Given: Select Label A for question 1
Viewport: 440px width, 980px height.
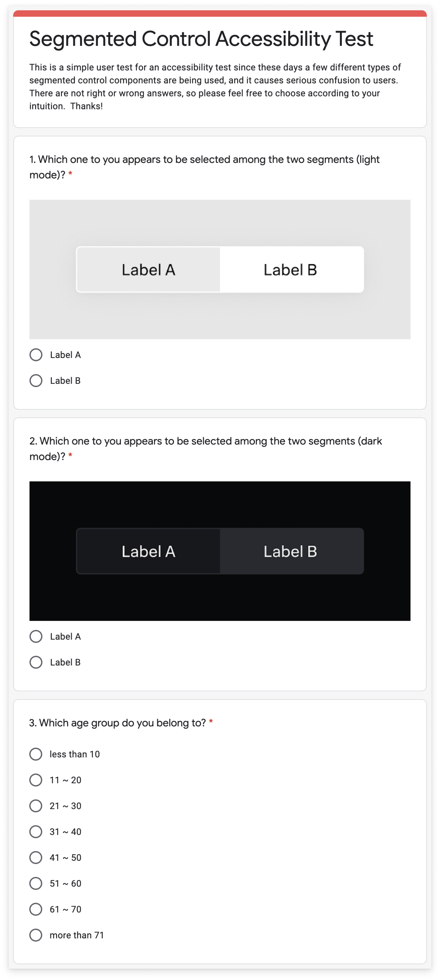Looking at the screenshot, I should click(x=36, y=354).
